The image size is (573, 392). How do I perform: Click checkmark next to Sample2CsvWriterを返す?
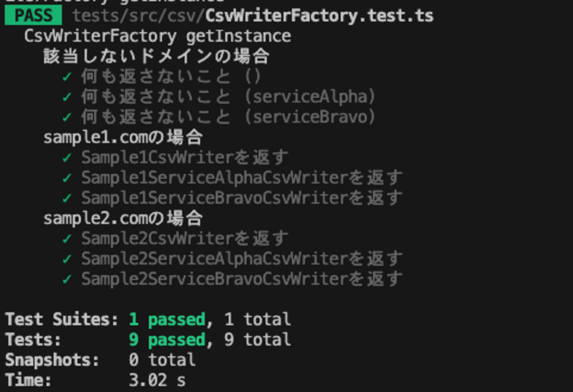click(x=67, y=239)
